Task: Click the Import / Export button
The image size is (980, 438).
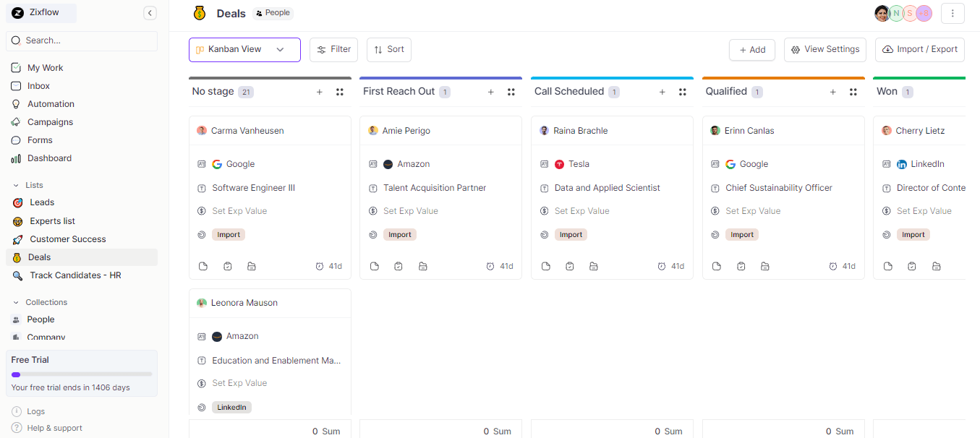Action: click(x=919, y=49)
